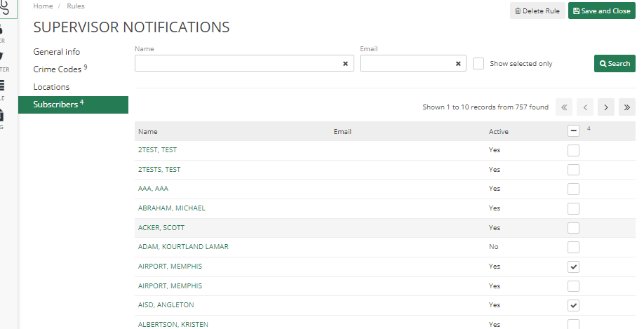The image size is (644, 329).
Task: Select the Subscribers section
Action: coord(73,105)
